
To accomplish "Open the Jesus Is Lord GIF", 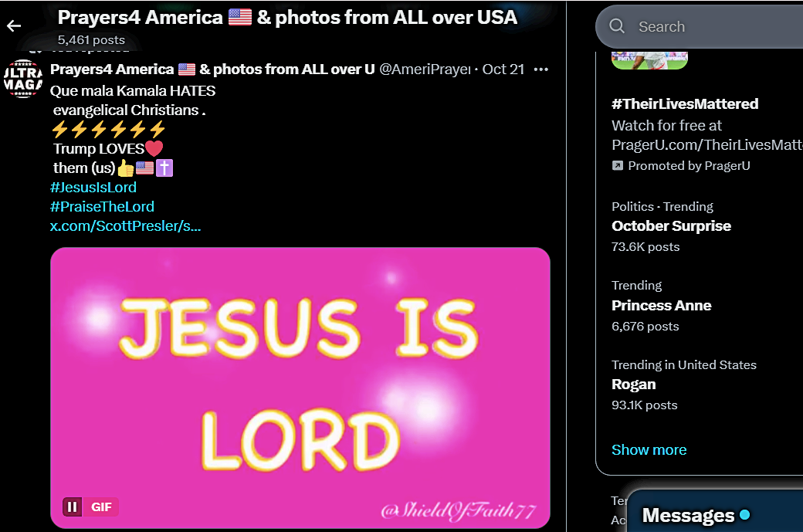I will 300,388.
